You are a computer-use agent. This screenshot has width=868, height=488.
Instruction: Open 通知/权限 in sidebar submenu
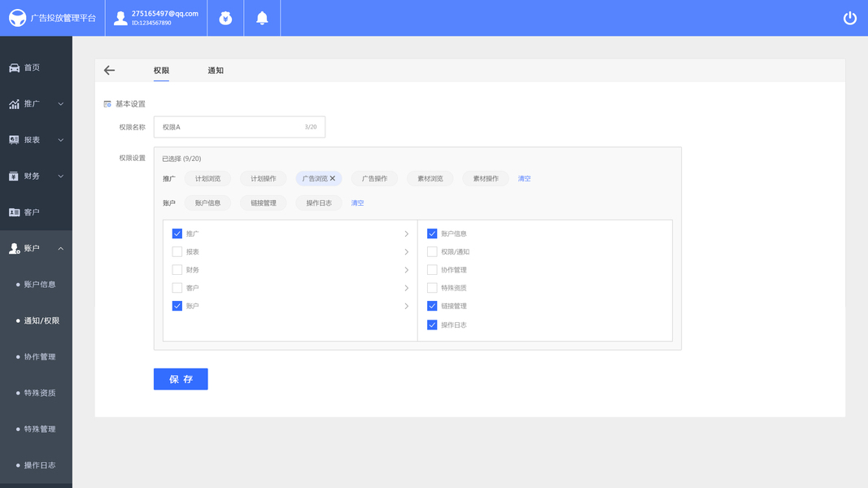pyautogui.click(x=41, y=320)
